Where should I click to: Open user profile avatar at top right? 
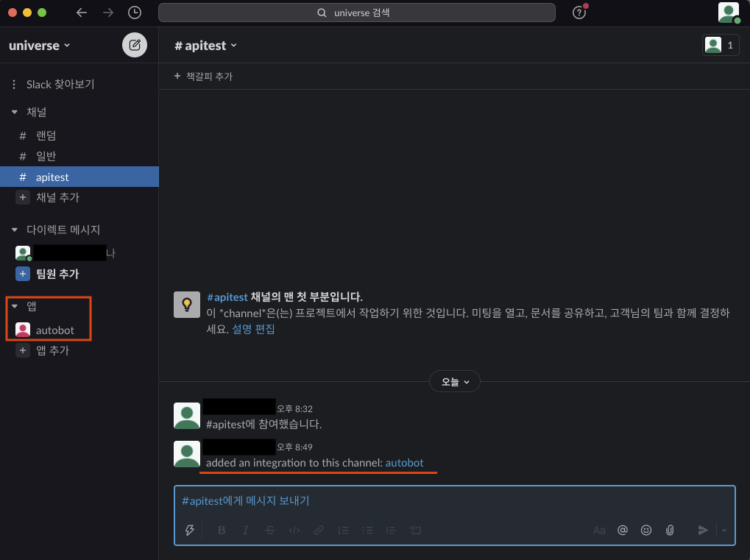click(729, 13)
